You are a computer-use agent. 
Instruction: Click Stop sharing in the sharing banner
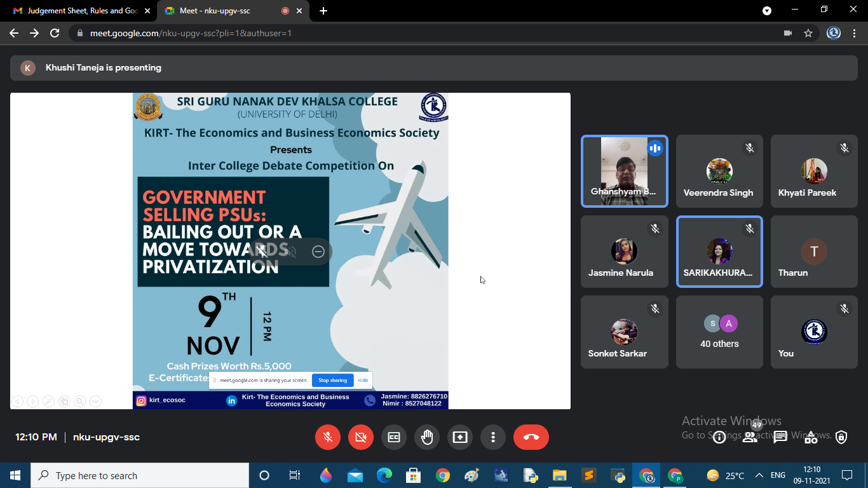pos(332,380)
